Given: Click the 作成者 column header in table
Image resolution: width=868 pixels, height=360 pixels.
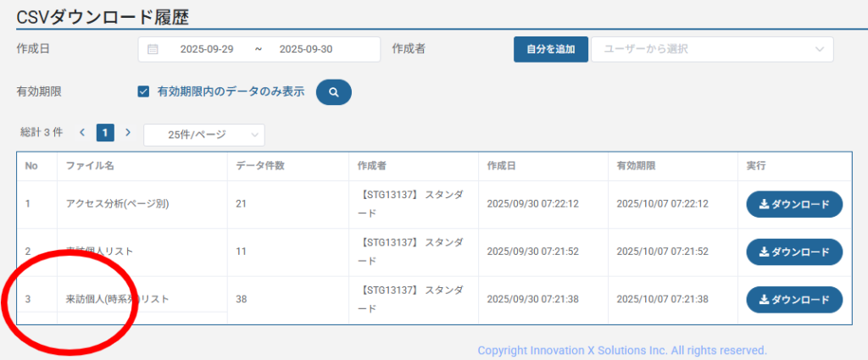Looking at the screenshot, I should point(372,165).
